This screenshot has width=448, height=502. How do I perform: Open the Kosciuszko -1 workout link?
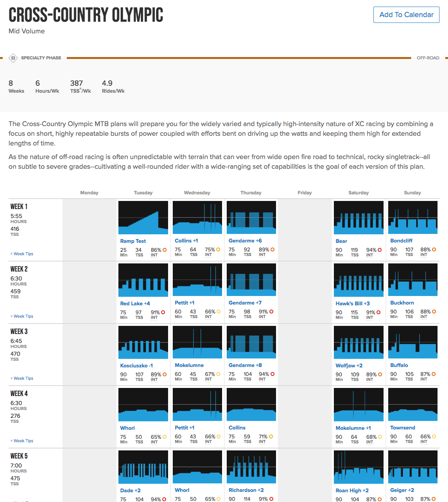(136, 365)
